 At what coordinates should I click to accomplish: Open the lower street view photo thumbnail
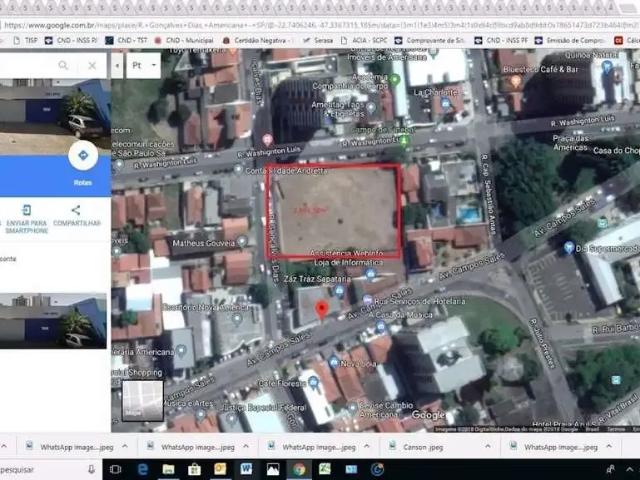pyautogui.click(x=53, y=320)
